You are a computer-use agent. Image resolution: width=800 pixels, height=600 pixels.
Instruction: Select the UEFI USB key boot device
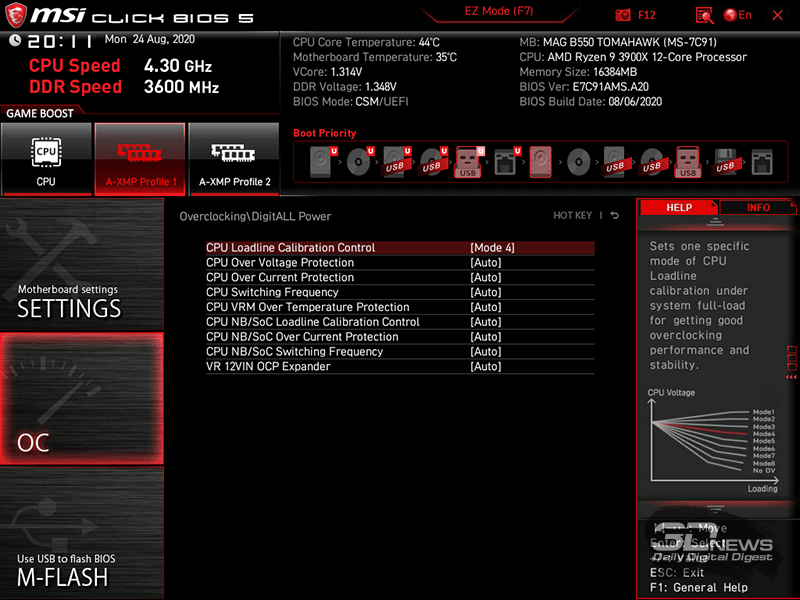469,162
